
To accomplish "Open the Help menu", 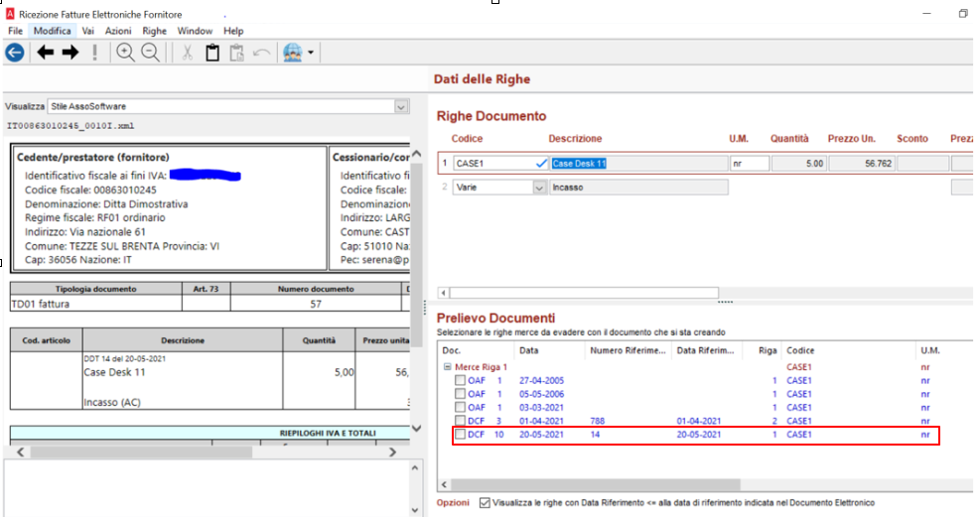I will (x=233, y=31).
